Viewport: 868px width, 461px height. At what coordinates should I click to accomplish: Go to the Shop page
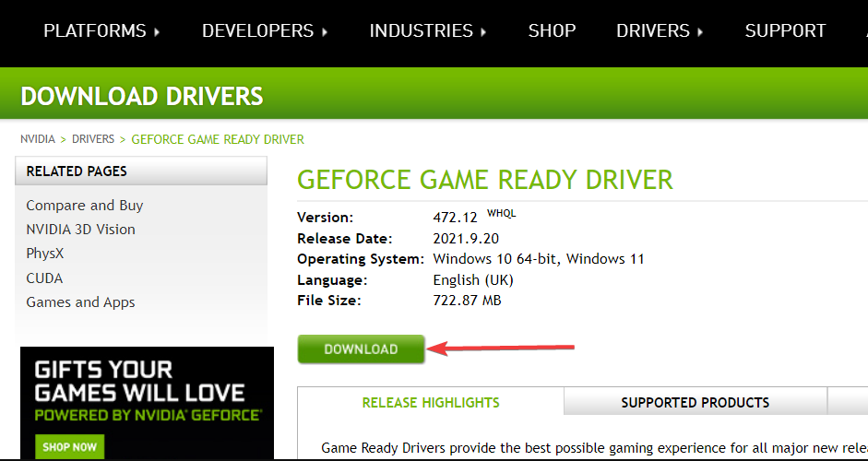pos(552,31)
